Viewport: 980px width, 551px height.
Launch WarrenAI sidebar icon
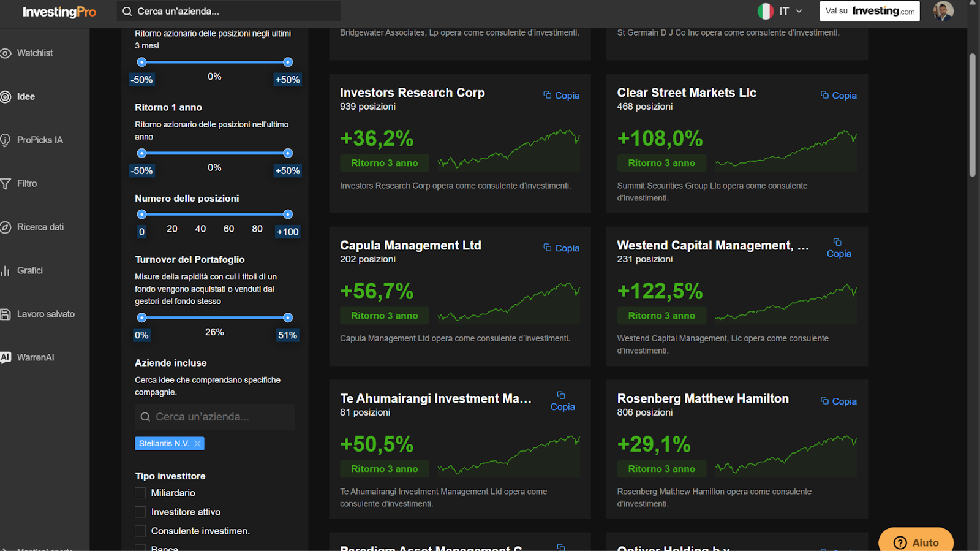[x=6, y=358]
